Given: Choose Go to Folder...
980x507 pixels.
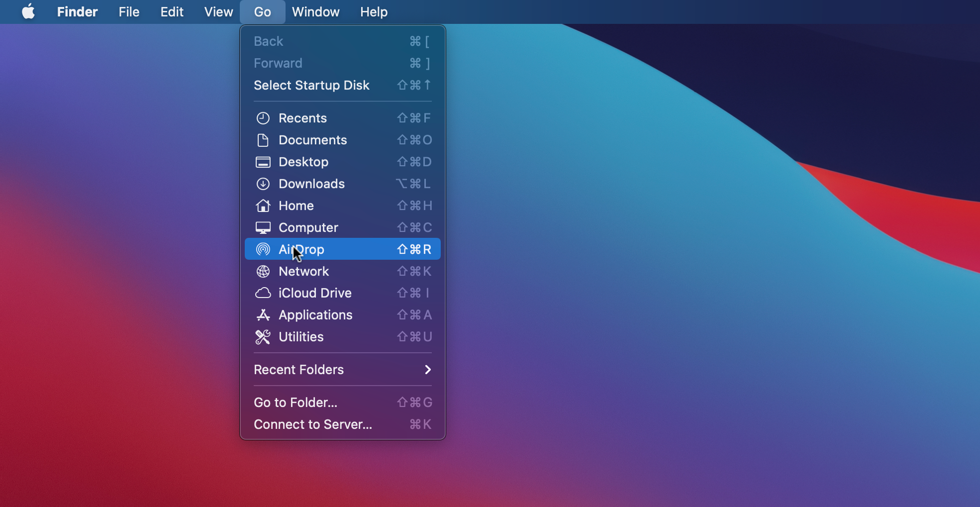Looking at the screenshot, I should (x=343, y=403).
